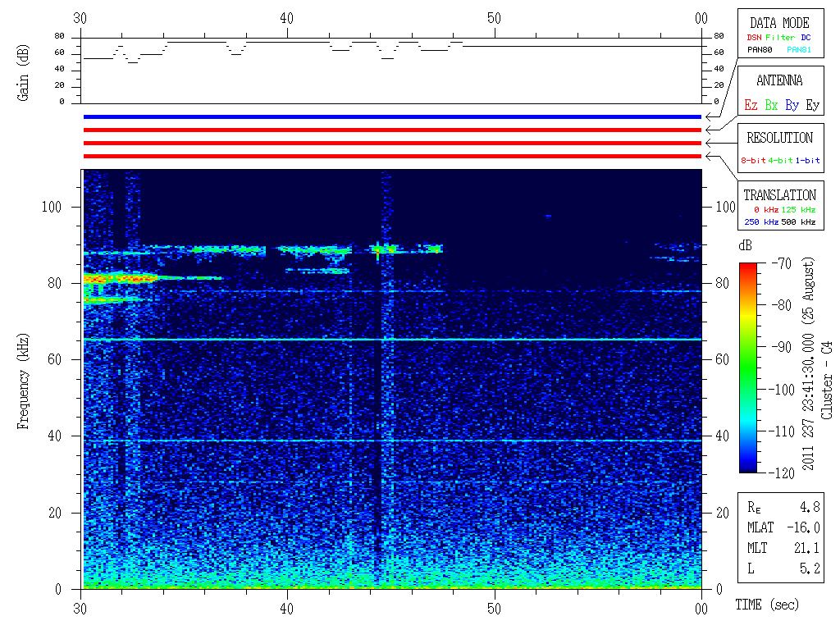Select the red DSN data mode label
The height and width of the screenshot is (630, 840).
click(755, 38)
